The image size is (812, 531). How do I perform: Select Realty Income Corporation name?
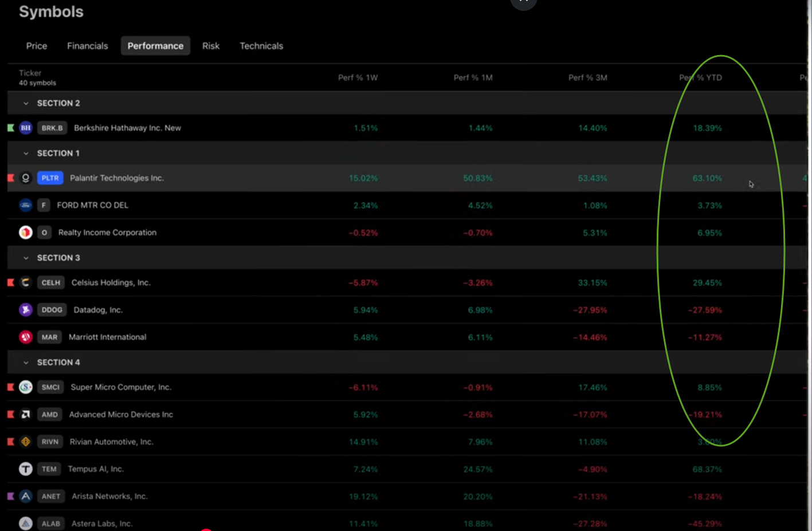click(107, 233)
